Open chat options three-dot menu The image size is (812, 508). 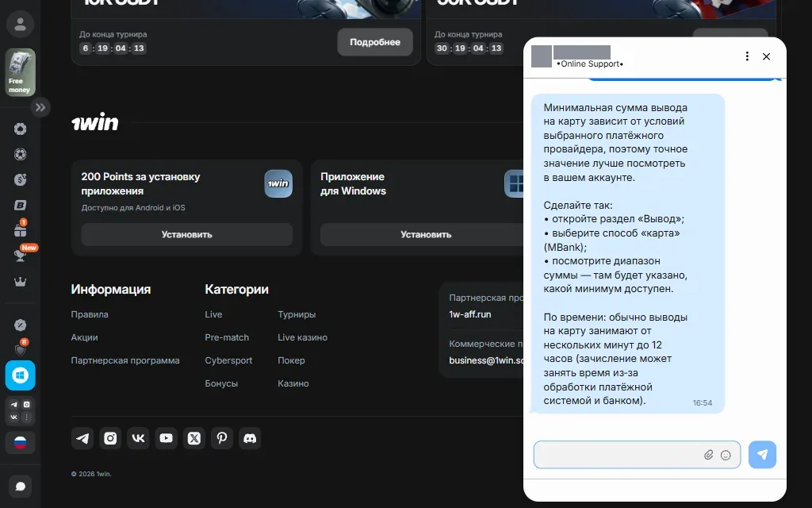pos(747,56)
